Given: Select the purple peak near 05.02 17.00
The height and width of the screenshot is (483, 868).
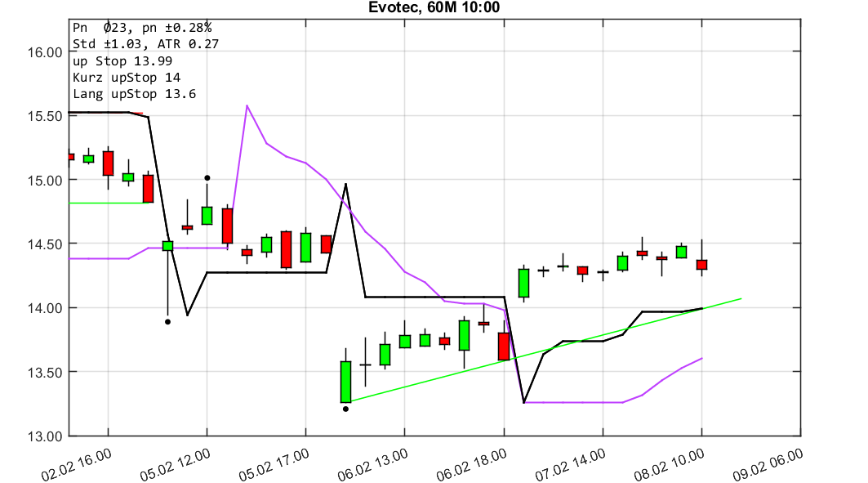Looking at the screenshot, I should (x=247, y=106).
